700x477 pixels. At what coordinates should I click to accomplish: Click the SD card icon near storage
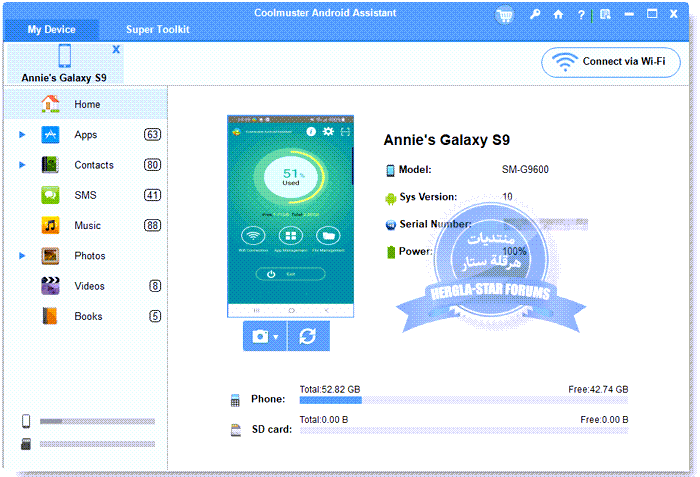coord(236,430)
